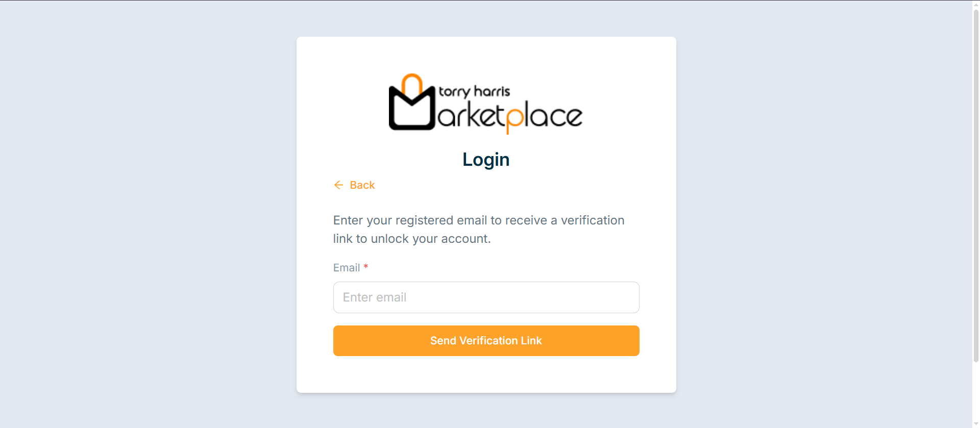Click the Login heading

486,160
